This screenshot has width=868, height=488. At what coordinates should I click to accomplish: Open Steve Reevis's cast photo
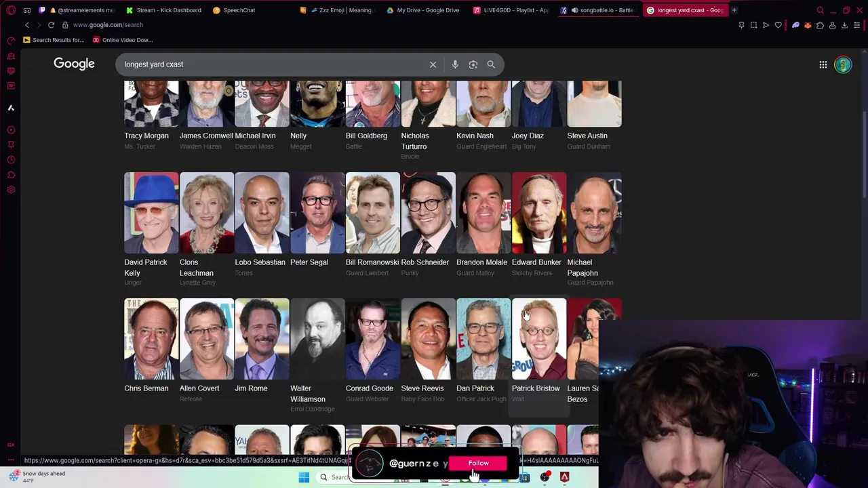pyautogui.click(x=429, y=339)
